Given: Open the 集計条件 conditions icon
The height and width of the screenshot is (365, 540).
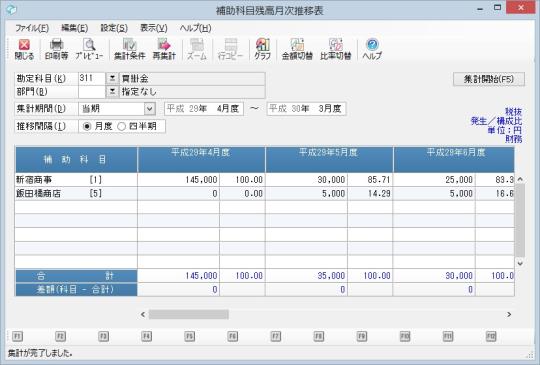Looking at the screenshot, I should tap(129, 49).
